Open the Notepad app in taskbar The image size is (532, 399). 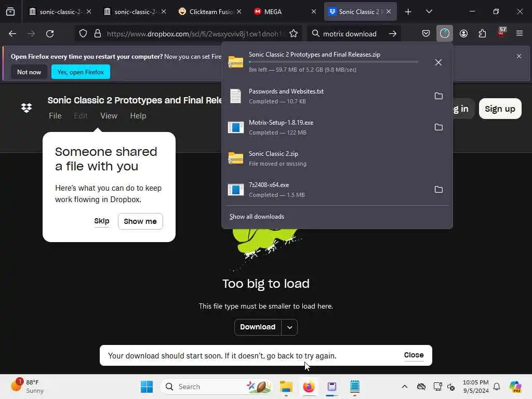(354, 387)
